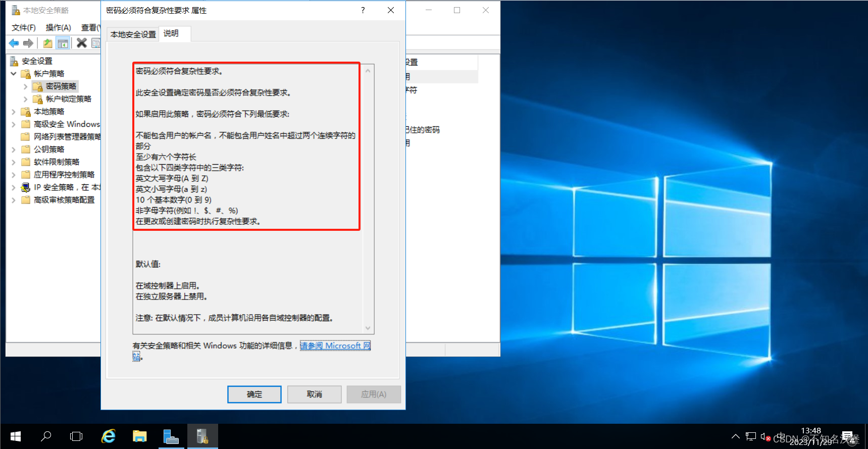Viewport: 868px width, 449px height.
Task: Open Task View on the taskbar
Action: [76, 436]
